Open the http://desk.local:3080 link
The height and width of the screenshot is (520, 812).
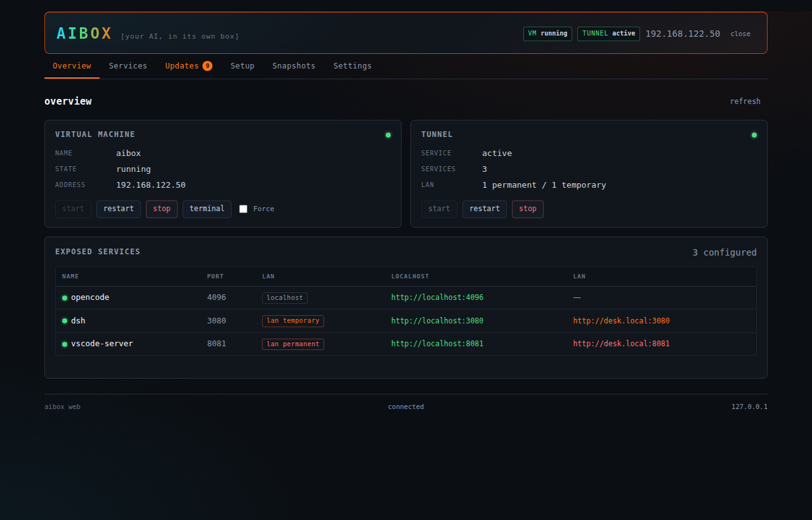[x=622, y=321]
